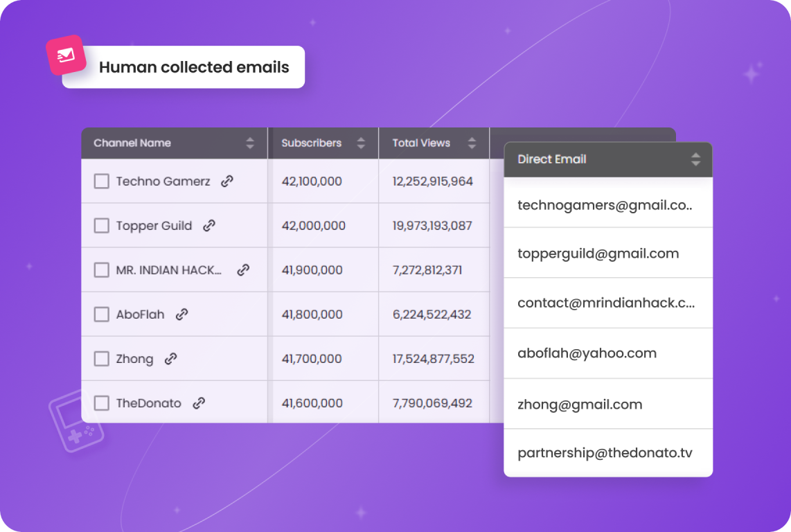Click subscriber count 41,600,000
Image resolution: width=791 pixels, height=532 pixels.
point(312,402)
